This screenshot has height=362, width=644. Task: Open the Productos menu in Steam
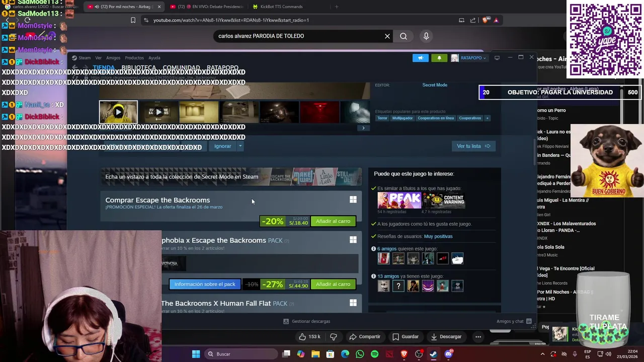pos(134,58)
